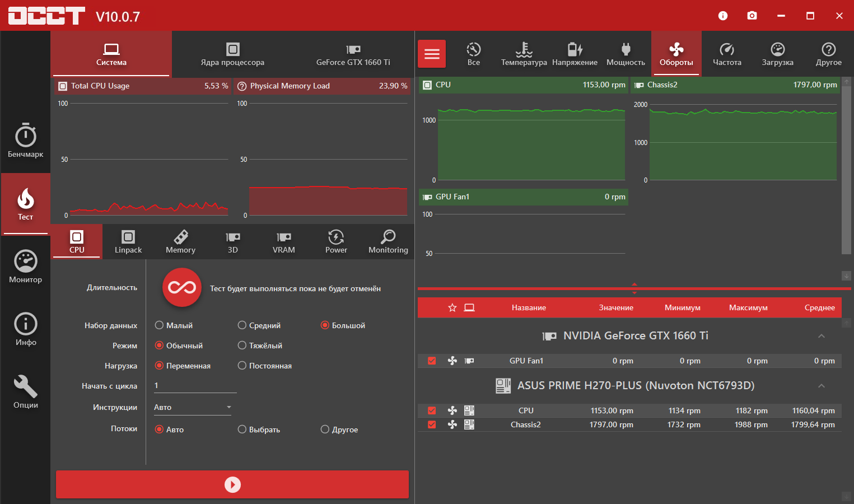Filter sensors by Другое
Viewport: 854px width, 504px height.
[829, 54]
